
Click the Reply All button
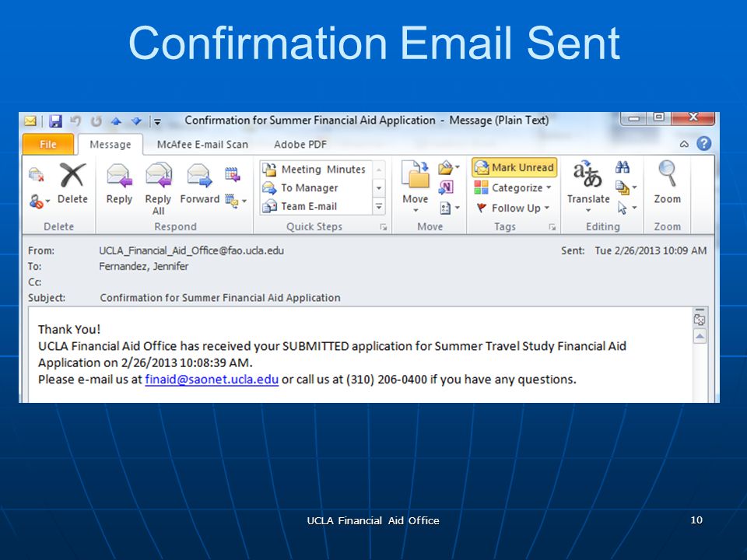point(158,189)
